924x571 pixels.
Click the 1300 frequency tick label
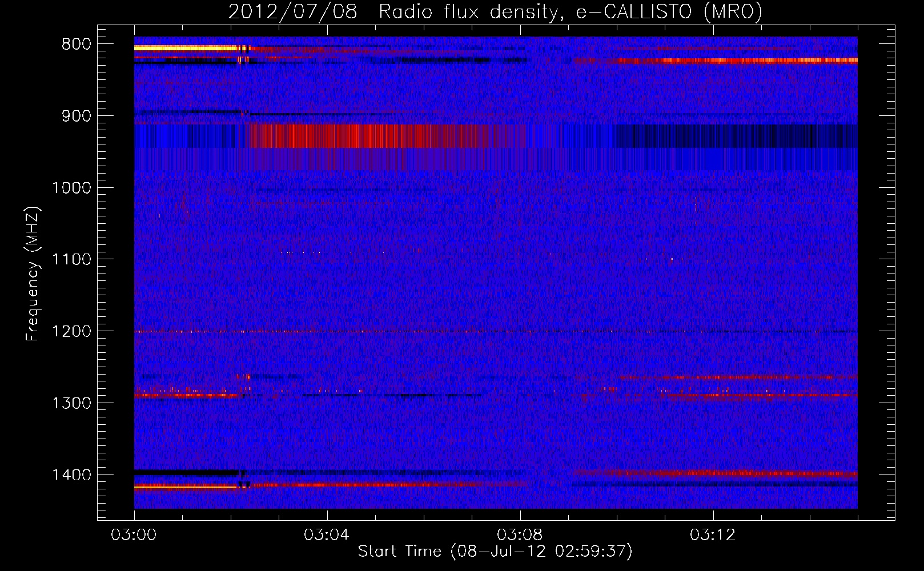click(x=71, y=403)
